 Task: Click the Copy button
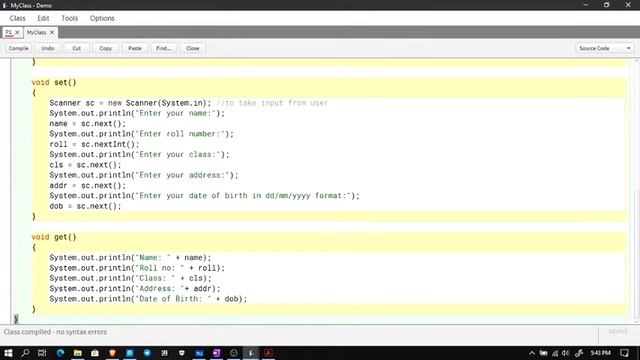(x=106, y=48)
